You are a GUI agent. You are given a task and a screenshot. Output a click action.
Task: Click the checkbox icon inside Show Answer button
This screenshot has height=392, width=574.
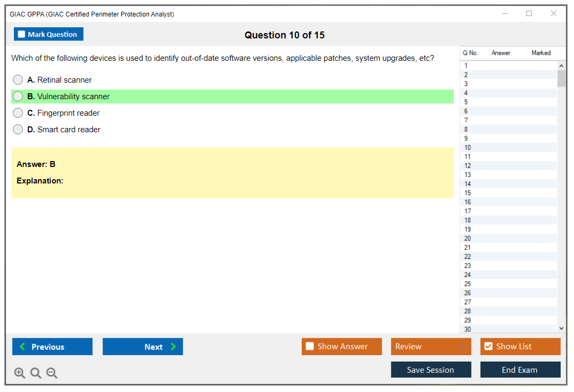[x=310, y=346]
